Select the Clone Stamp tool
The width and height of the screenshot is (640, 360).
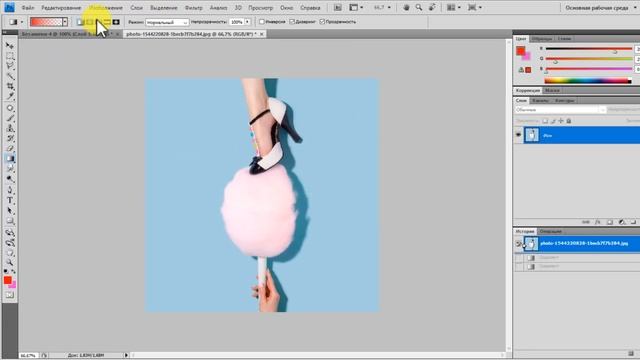10,129
